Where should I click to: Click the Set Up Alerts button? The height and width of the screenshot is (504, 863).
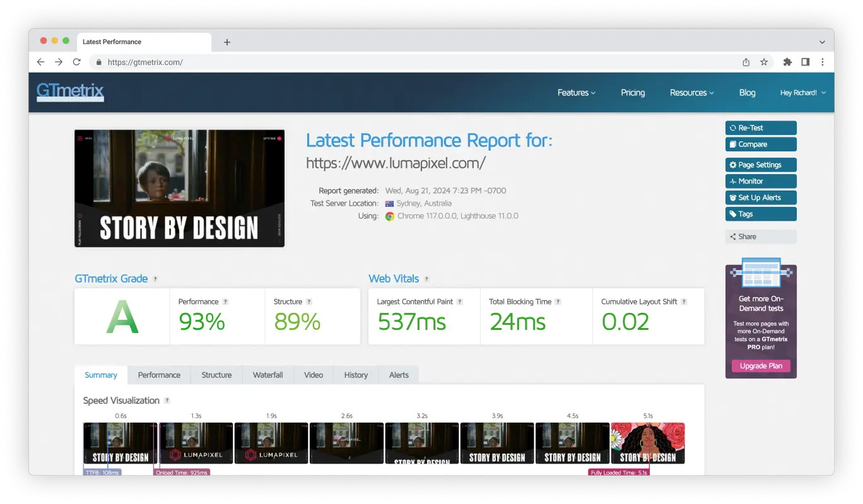(x=761, y=197)
